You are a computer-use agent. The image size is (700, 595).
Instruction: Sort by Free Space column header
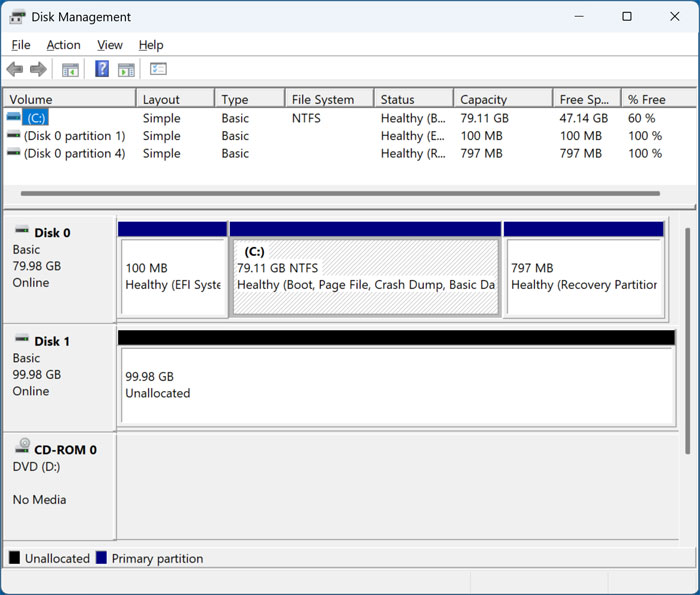pos(587,99)
